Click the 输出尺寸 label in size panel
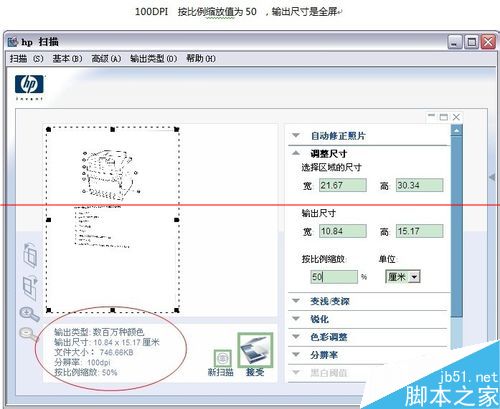This screenshot has height=409, width=500. [x=319, y=213]
